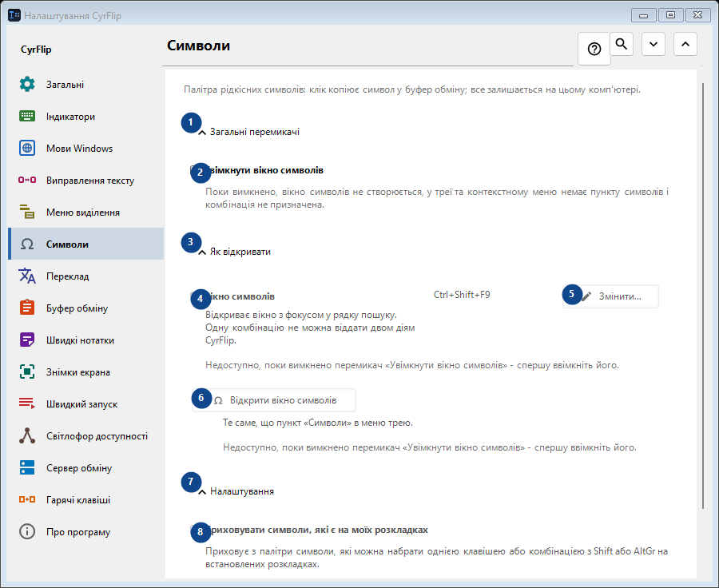Click the Символи page heading
The width and height of the screenshot is (719, 588).
pyautogui.click(x=199, y=46)
